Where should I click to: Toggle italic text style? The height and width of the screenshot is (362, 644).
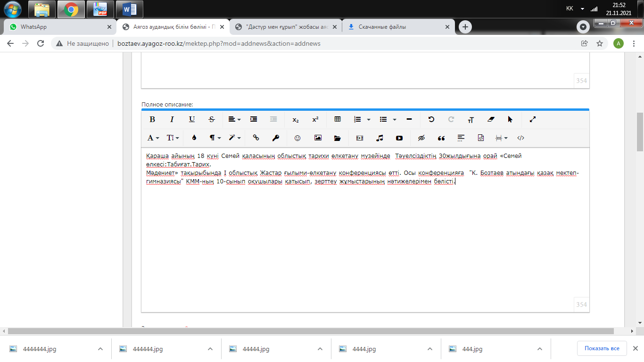(x=172, y=120)
